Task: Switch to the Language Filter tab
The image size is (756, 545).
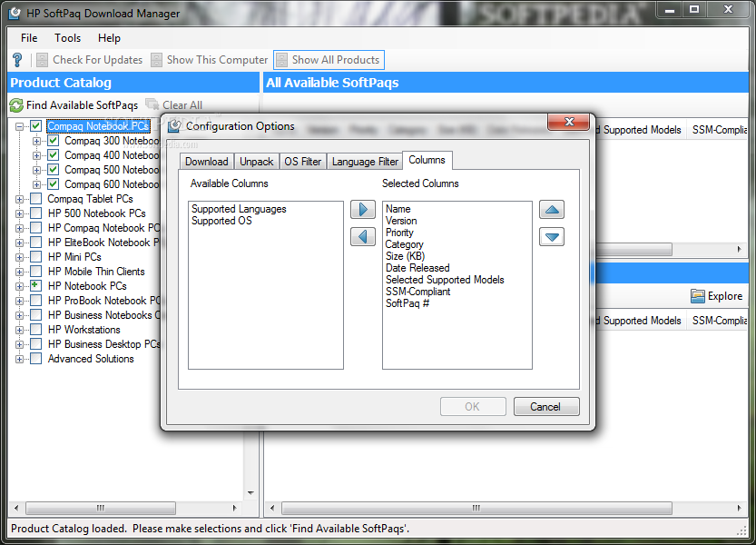Action: (365, 162)
